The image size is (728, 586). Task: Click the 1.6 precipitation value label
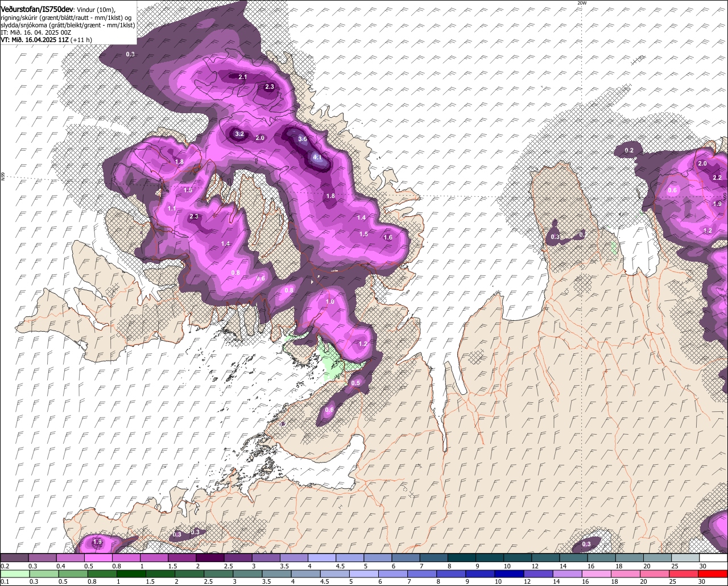(x=388, y=237)
